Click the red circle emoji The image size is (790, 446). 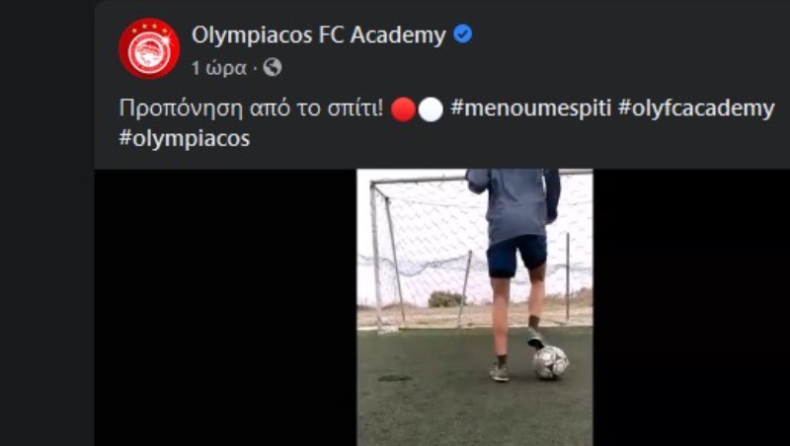pos(403,109)
